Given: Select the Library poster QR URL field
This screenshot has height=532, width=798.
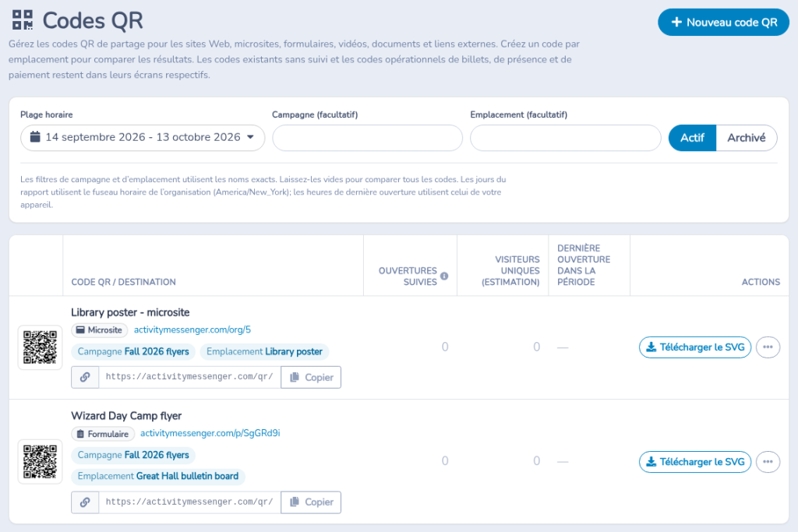Looking at the screenshot, I should click(x=190, y=377).
